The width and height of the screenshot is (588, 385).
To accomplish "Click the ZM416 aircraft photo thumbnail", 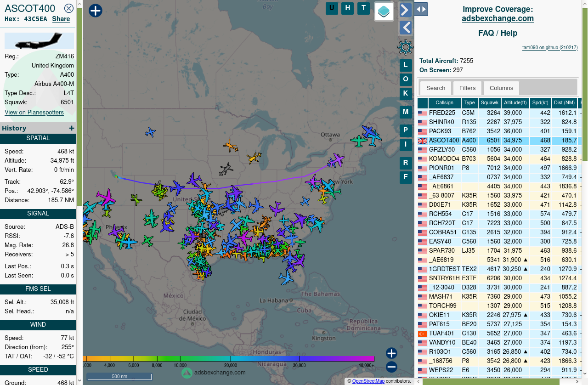I will 39,41.
